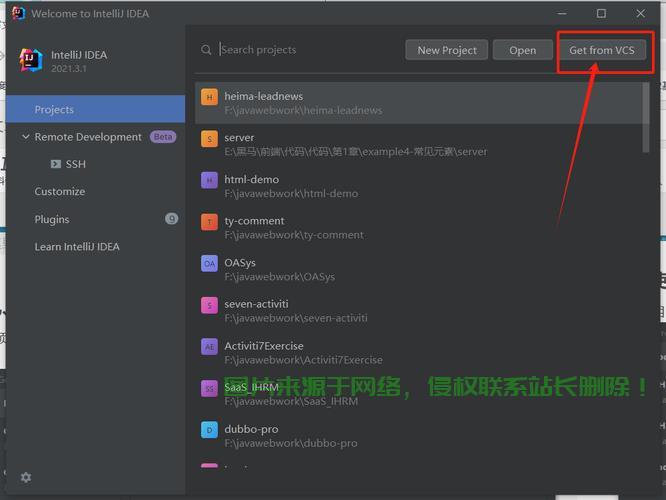666x500 pixels.
Task: Open the Plugins section
Action: tap(52, 219)
